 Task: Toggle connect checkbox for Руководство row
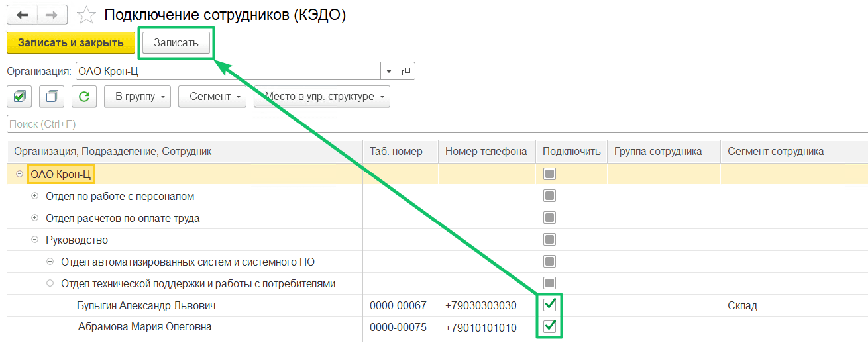[549, 240]
